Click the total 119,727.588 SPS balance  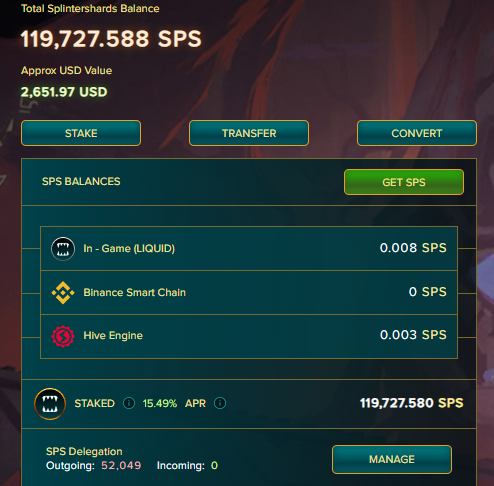(x=111, y=39)
